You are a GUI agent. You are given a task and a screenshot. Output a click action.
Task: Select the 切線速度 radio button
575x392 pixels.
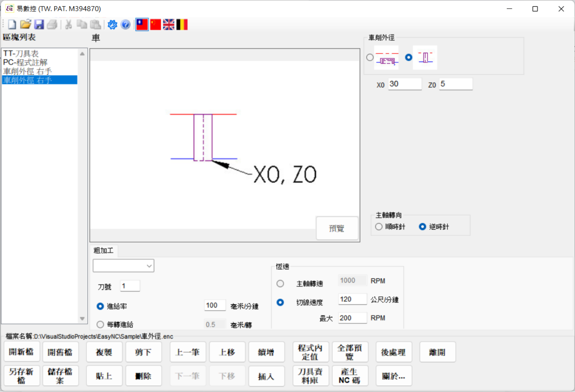(280, 302)
